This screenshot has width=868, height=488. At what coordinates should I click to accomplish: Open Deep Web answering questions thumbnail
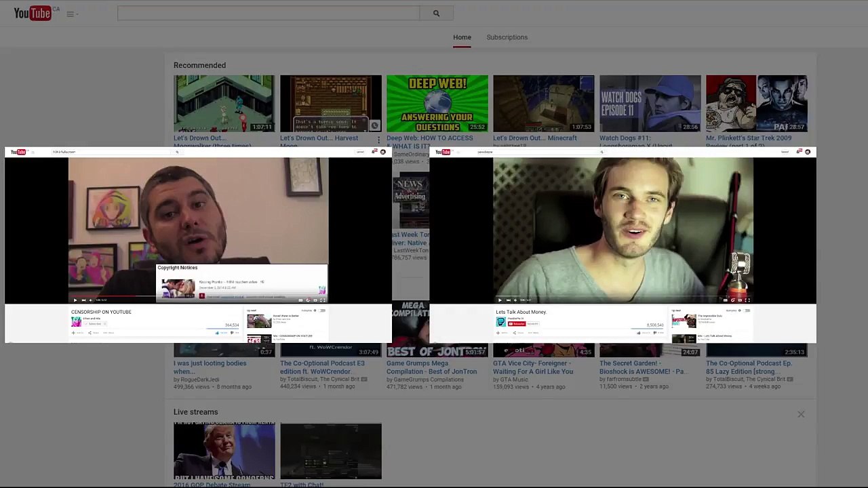pyautogui.click(x=437, y=104)
